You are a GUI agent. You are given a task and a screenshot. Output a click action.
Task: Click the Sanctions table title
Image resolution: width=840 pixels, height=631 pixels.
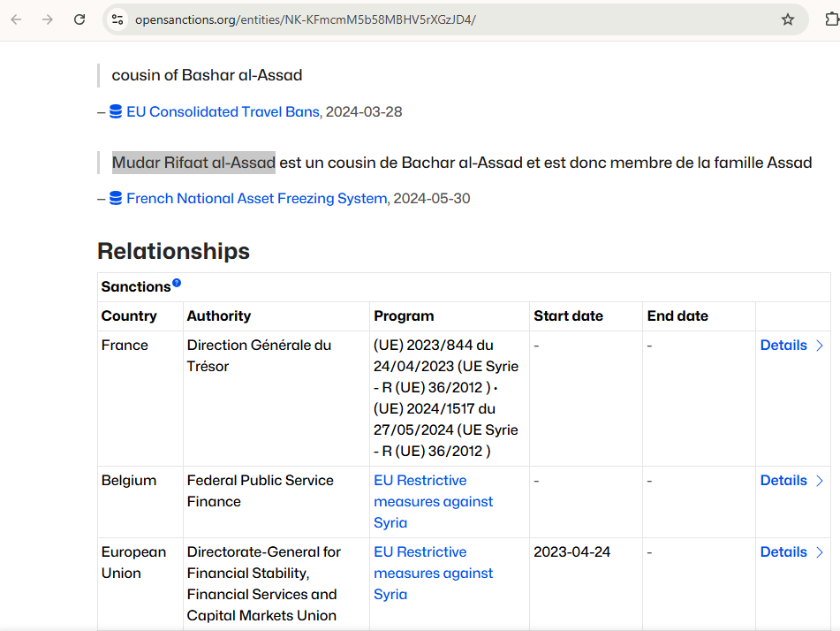135,287
